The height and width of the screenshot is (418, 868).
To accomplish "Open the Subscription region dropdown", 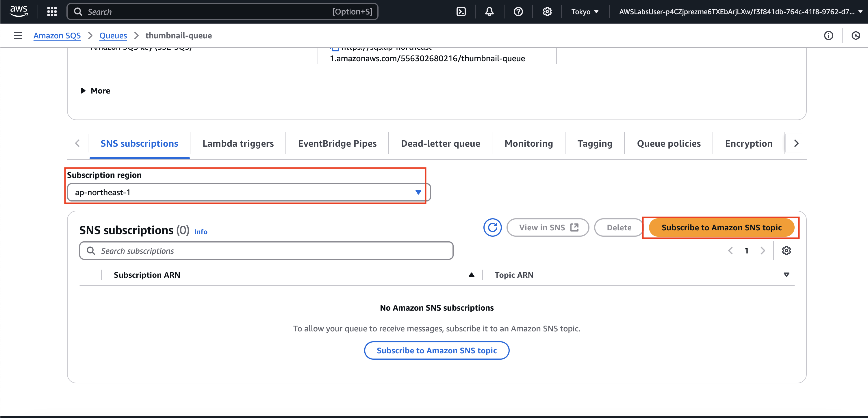I will [x=248, y=192].
